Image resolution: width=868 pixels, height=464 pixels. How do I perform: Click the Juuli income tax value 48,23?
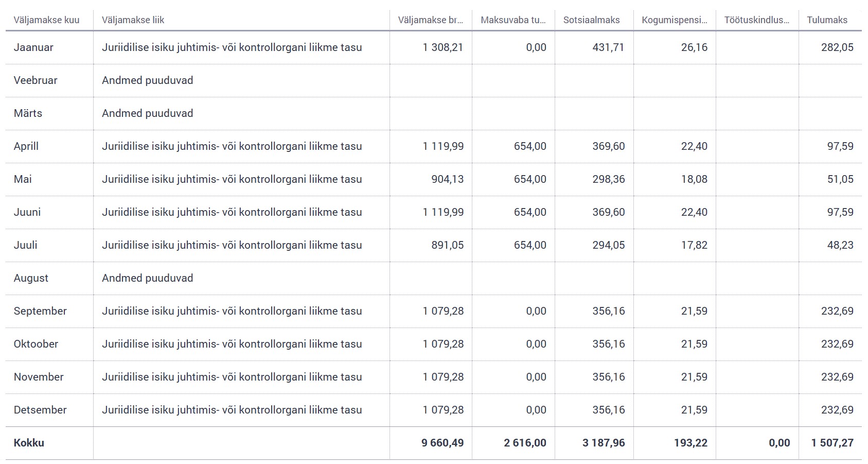(x=840, y=245)
